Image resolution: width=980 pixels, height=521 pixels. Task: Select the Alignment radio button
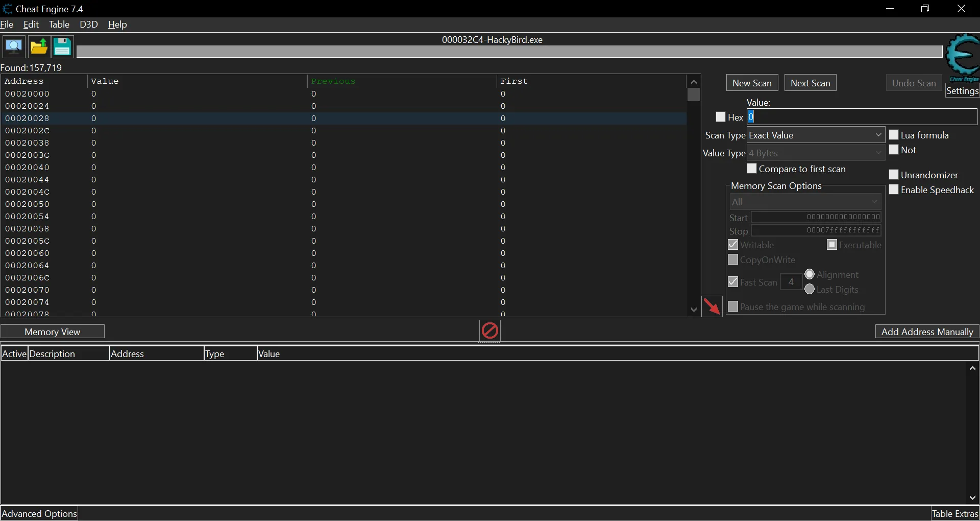810,274
